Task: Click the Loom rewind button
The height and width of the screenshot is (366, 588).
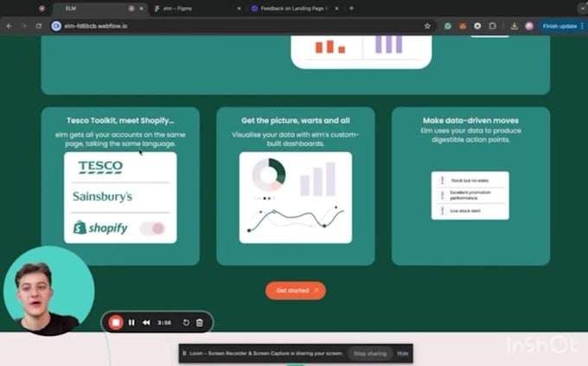Action: [x=146, y=323]
